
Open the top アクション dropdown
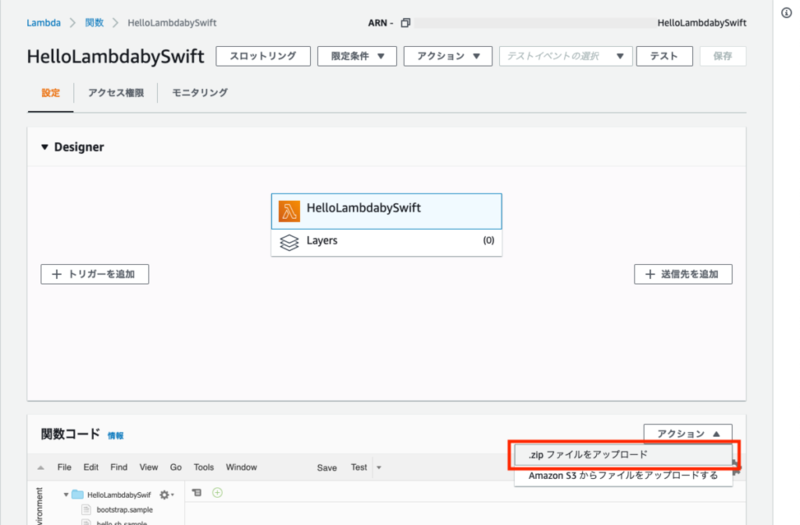(x=447, y=56)
